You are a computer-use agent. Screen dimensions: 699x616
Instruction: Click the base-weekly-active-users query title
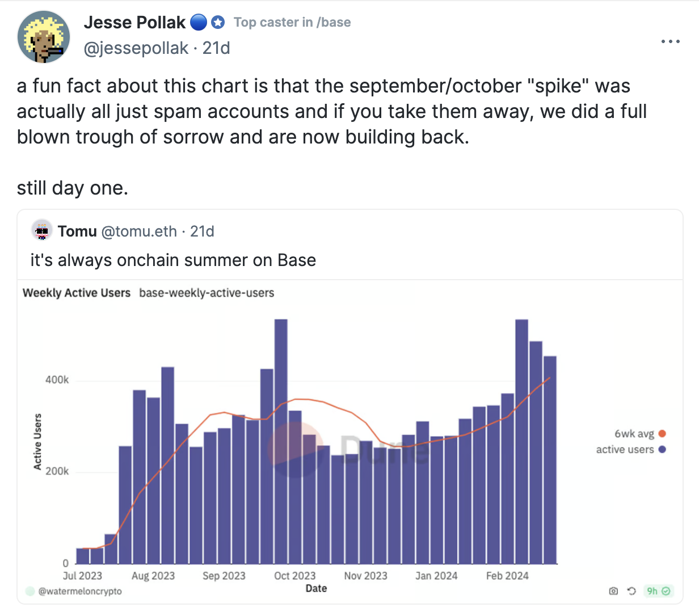tap(207, 293)
